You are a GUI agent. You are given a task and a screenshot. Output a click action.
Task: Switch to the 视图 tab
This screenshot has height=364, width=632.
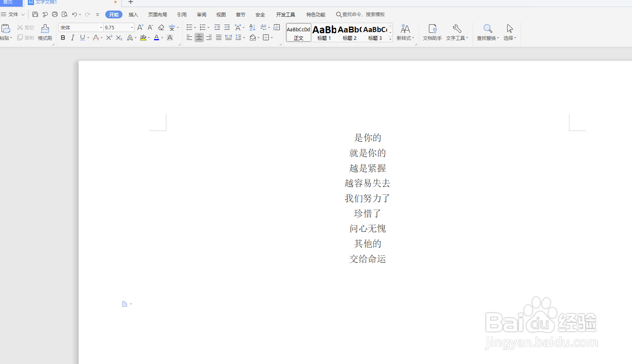coord(221,14)
